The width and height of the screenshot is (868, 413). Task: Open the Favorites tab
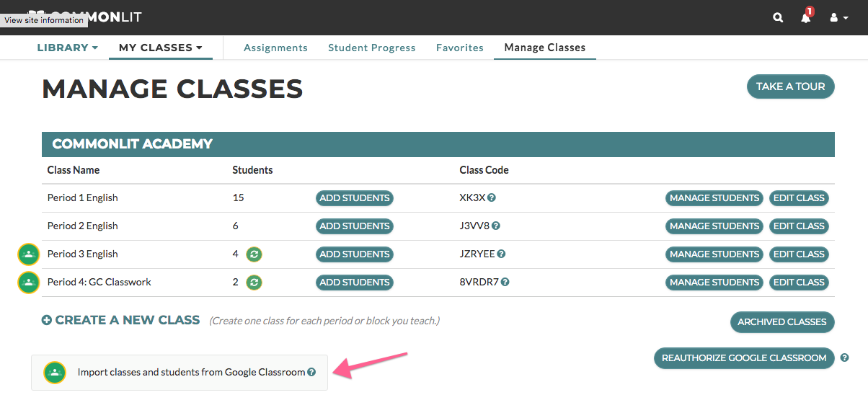[460, 48]
